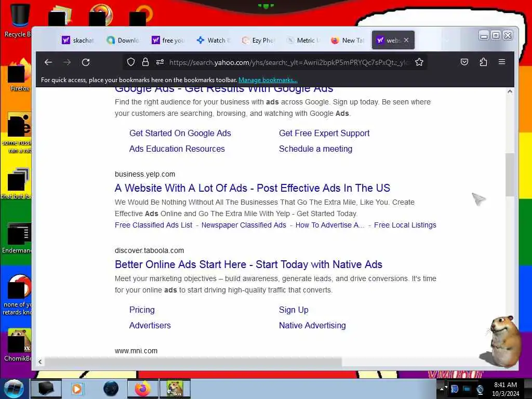Open 'How To Advertise A...' link

point(330,225)
